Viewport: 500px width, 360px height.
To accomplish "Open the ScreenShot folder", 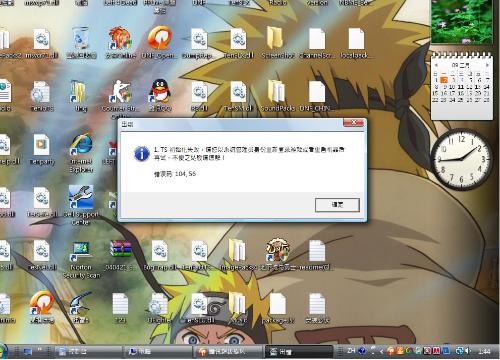I will coord(277,42).
